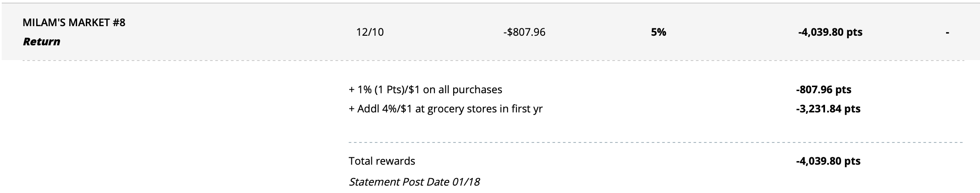Screen dimensions: 980x193
Task: Click -4,039.80 pts beside Total rewards
Action: click(x=828, y=161)
